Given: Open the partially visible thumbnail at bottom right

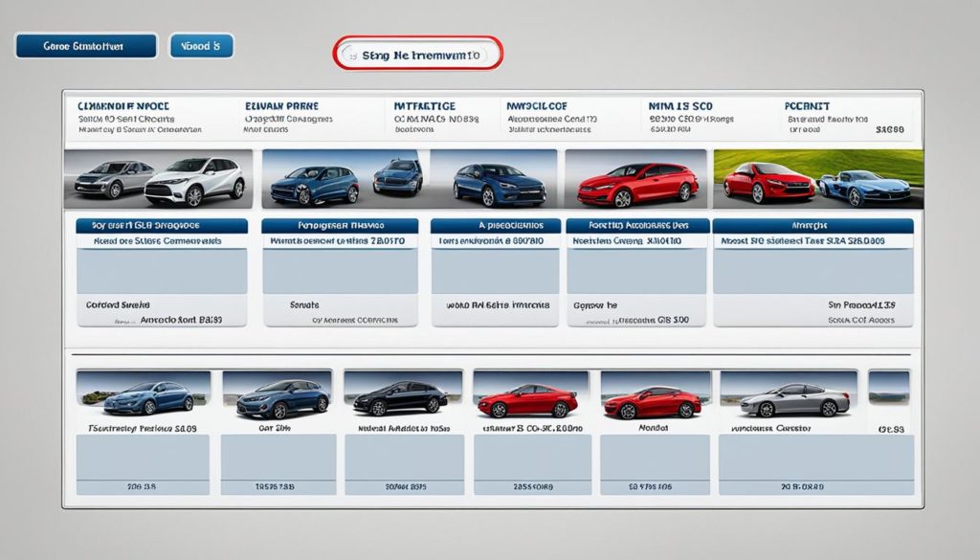Looking at the screenshot, I should click(x=888, y=389).
